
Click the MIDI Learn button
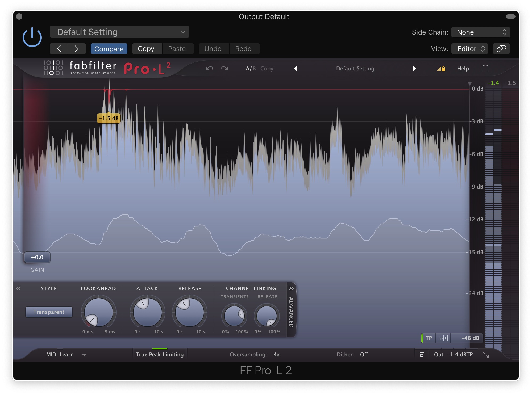60,355
